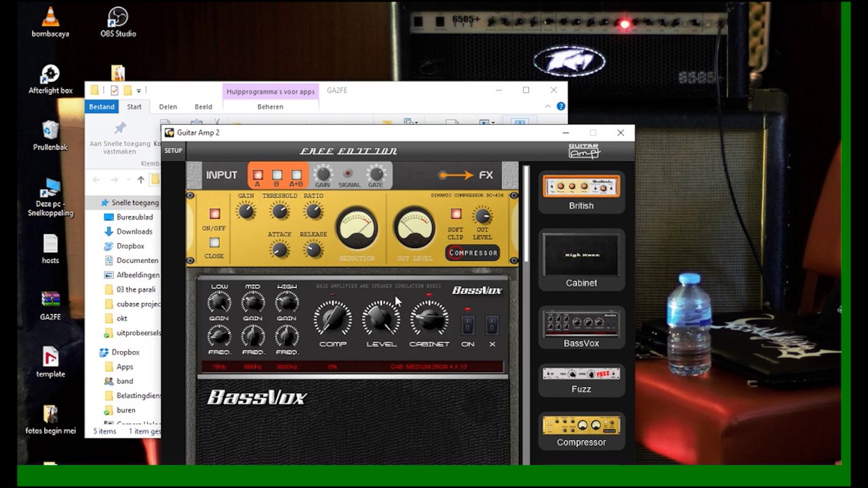The height and width of the screenshot is (488, 868).
Task: Open the Beeld ribbon tab in Explorer
Action: click(x=203, y=106)
